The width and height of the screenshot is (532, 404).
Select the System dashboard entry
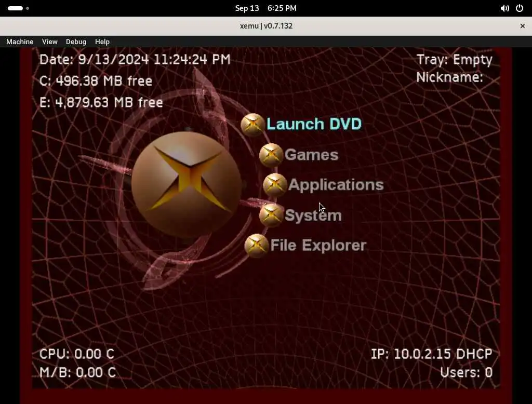[x=313, y=216]
